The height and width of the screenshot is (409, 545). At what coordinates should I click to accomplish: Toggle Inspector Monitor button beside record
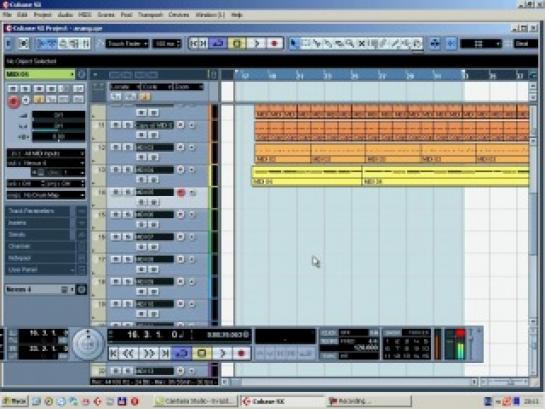click(26, 101)
